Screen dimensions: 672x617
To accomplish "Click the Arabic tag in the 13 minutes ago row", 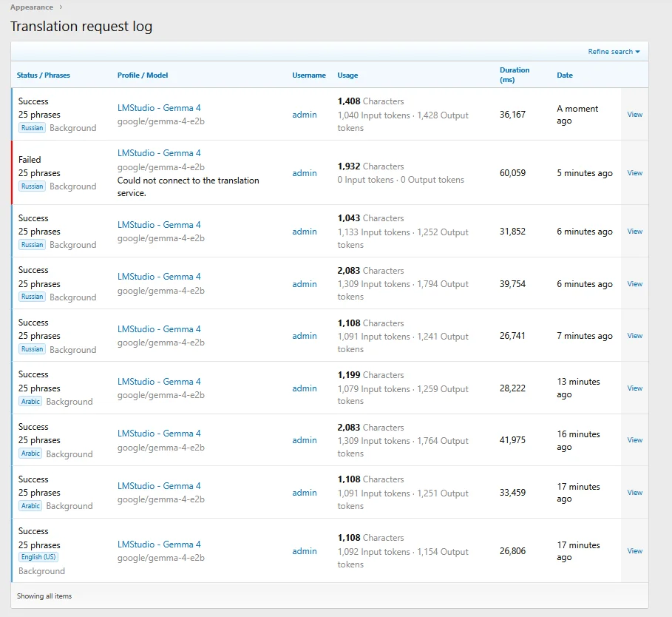I will 30,401.
